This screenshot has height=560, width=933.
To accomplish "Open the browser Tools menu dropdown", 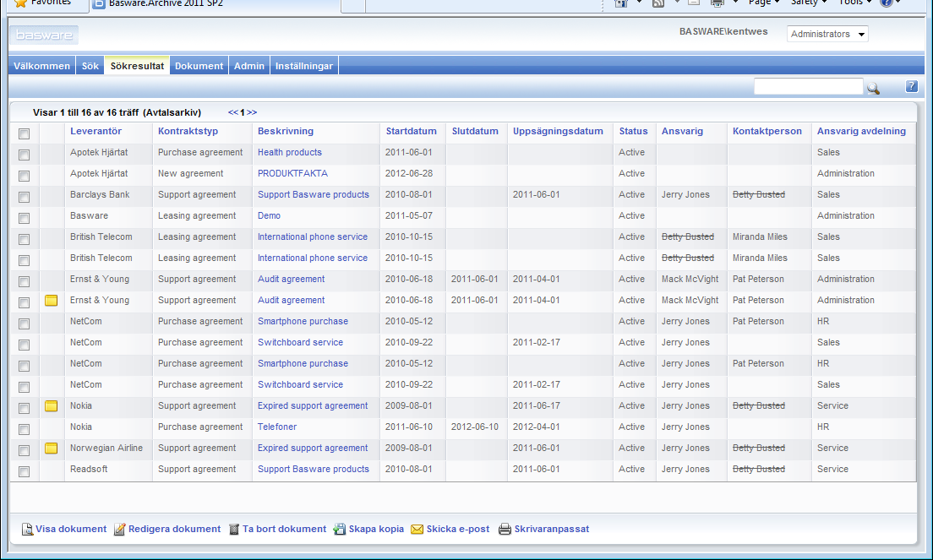I will pyautogui.click(x=855, y=3).
